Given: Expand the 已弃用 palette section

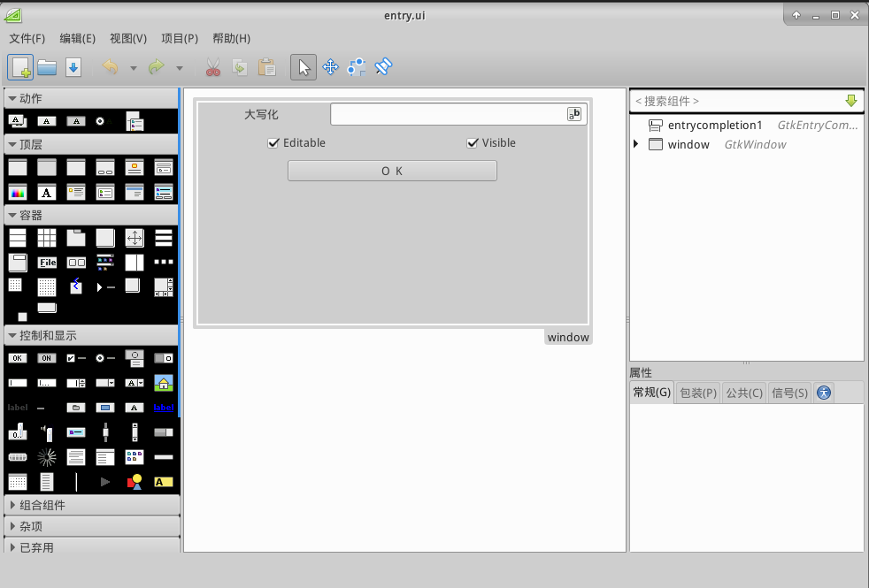Looking at the screenshot, I should click(12, 547).
